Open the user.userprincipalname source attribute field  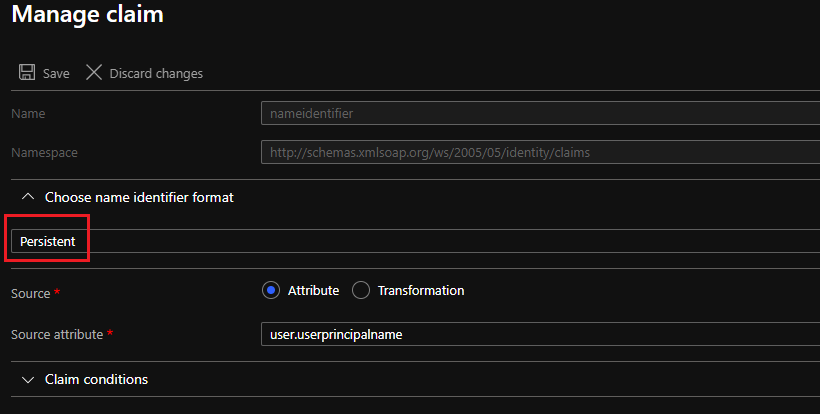(540, 334)
